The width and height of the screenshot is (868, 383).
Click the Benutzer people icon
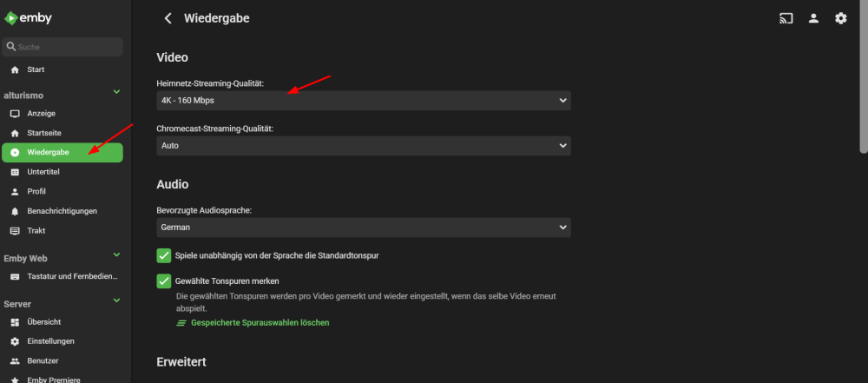(x=15, y=360)
